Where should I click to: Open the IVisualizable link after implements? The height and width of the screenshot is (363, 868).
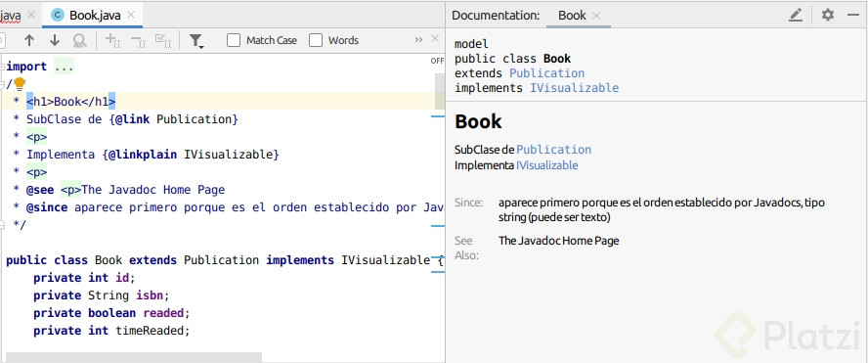pyautogui.click(x=574, y=87)
